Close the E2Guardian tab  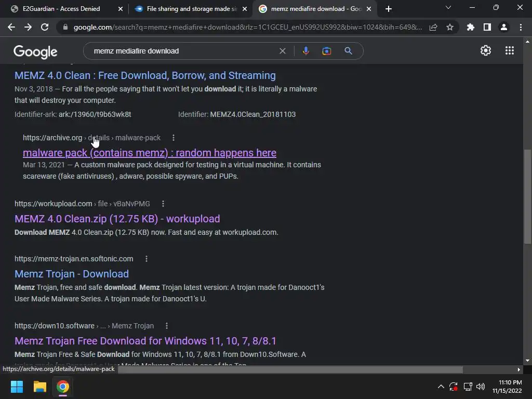tap(121, 9)
